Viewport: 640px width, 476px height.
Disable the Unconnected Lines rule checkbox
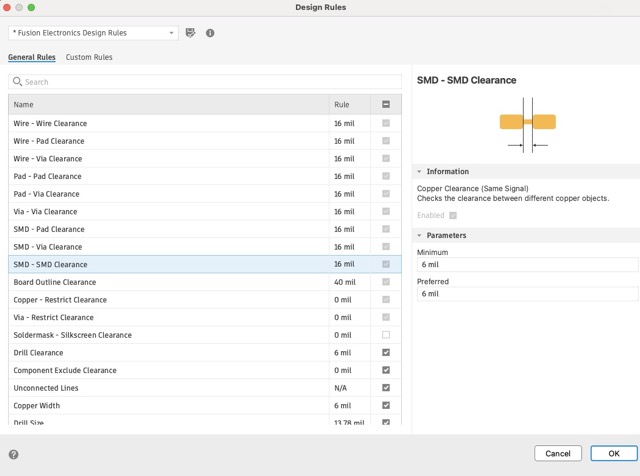point(386,388)
